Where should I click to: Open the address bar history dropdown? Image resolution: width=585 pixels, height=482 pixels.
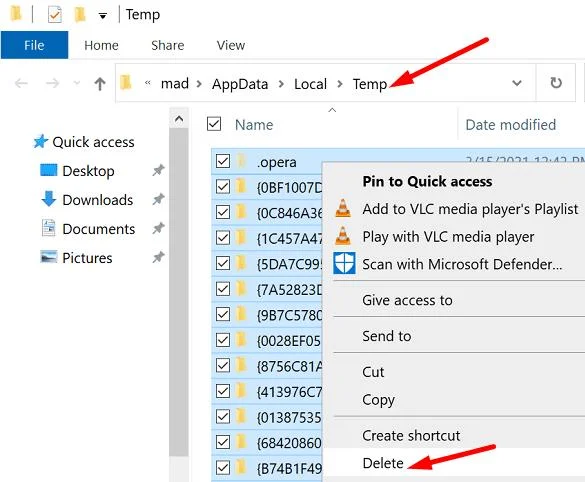pos(517,83)
